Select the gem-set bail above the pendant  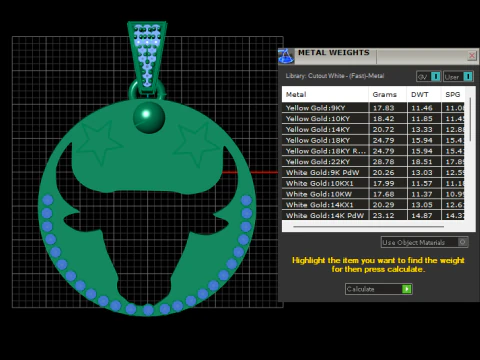click(x=147, y=57)
